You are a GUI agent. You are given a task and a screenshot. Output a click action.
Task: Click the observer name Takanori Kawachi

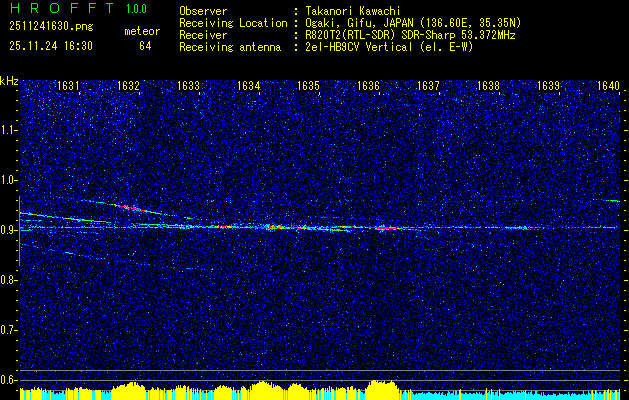[x=352, y=11]
